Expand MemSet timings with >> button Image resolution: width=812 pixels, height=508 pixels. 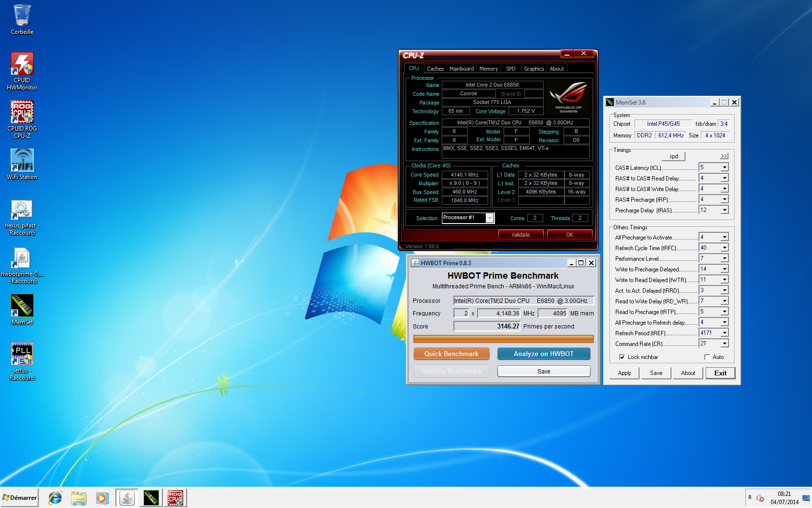[x=724, y=156]
